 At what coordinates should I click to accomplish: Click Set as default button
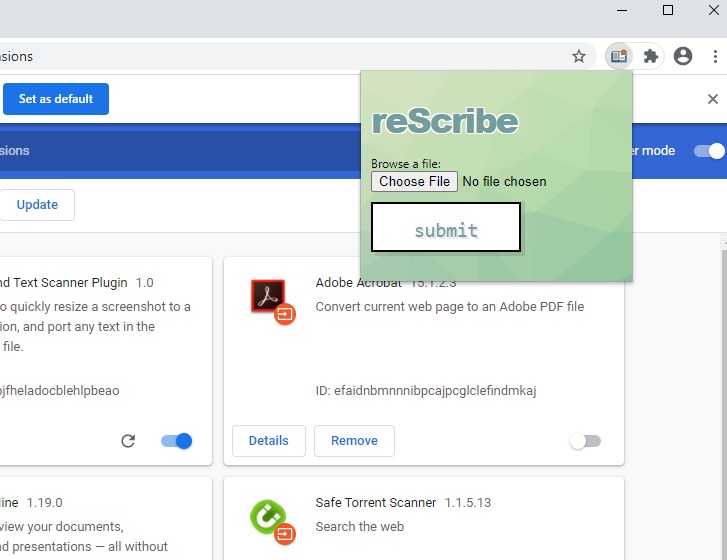pyautogui.click(x=56, y=99)
